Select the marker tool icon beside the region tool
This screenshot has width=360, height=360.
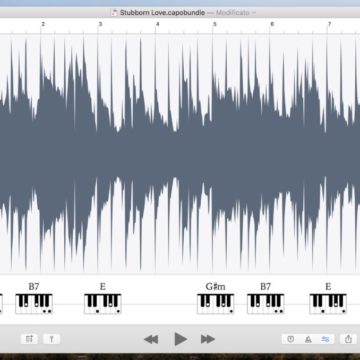point(52,339)
